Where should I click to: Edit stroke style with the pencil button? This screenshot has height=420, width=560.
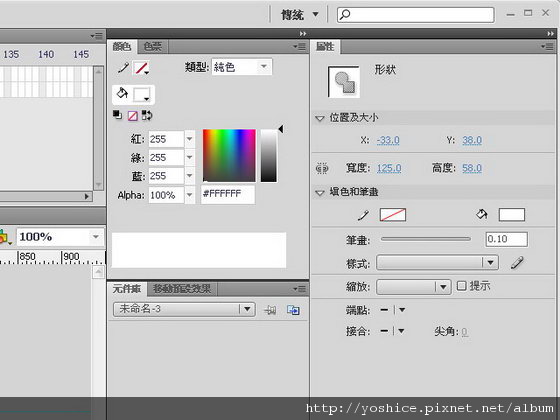(517, 263)
